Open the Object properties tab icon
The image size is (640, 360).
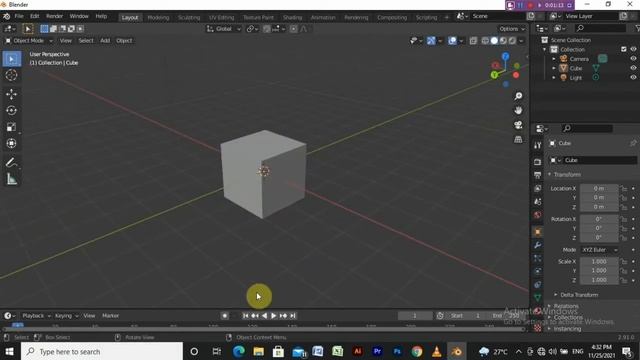pyautogui.click(x=538, y=232)
